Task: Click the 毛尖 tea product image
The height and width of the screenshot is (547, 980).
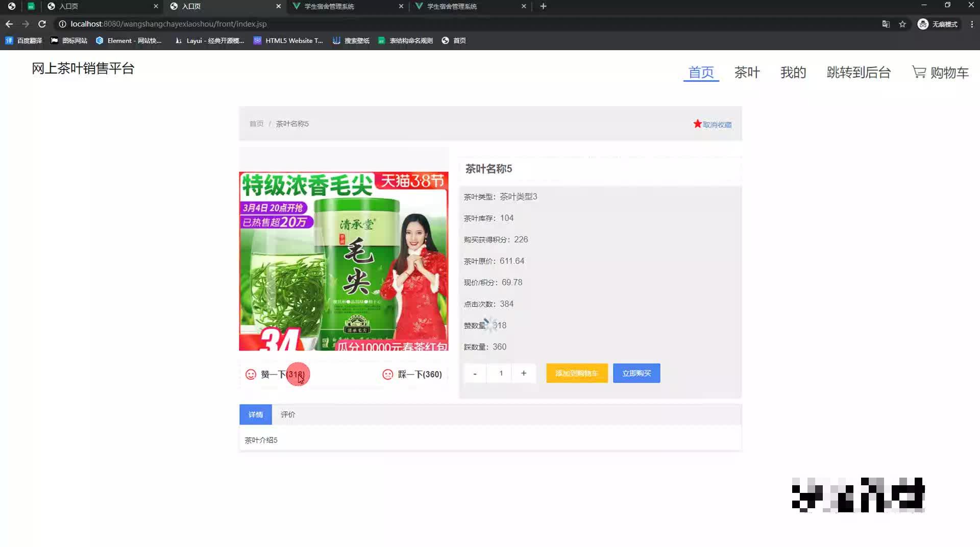Action: [344, 261]
